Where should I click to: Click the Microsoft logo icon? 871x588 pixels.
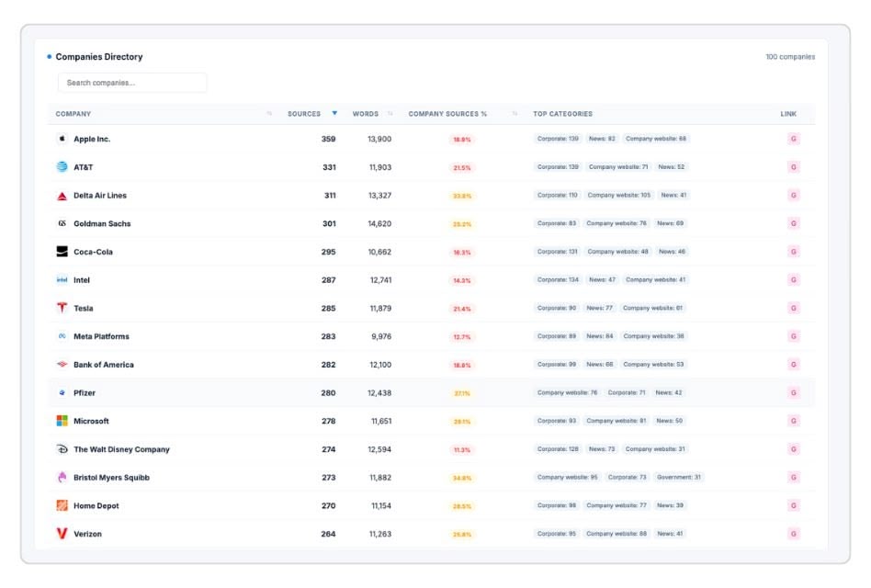(x=62, y=421)
